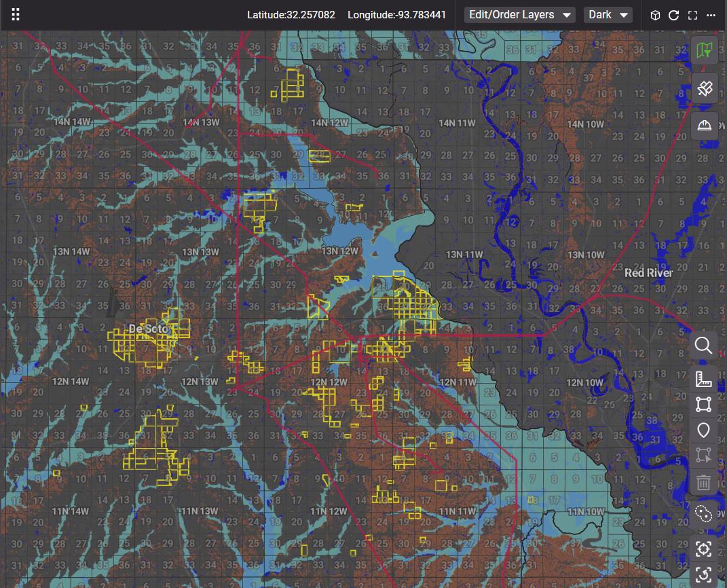The width and height of the screenshot is (727, 588).
Task: Open the map search magnifier tool
Action: (704, 346)
